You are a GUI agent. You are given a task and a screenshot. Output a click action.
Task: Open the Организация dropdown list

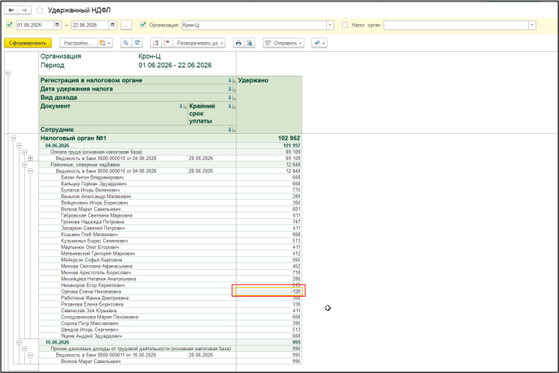330,25
